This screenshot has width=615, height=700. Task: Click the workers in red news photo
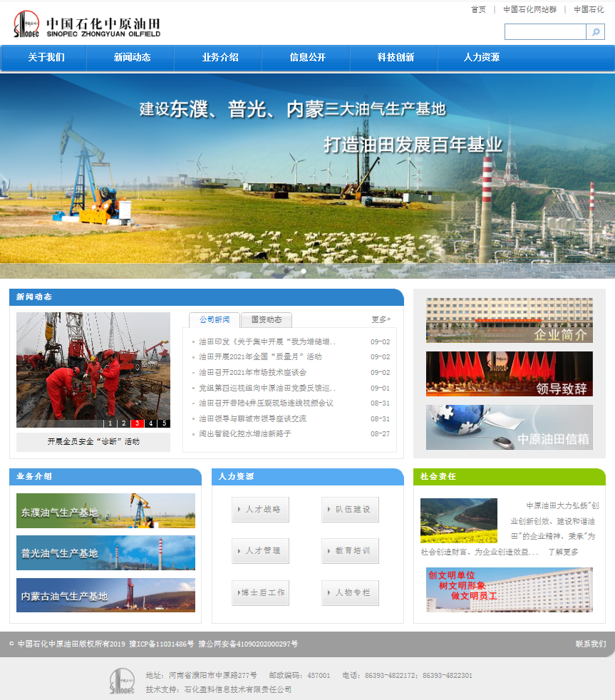[93, 370]
